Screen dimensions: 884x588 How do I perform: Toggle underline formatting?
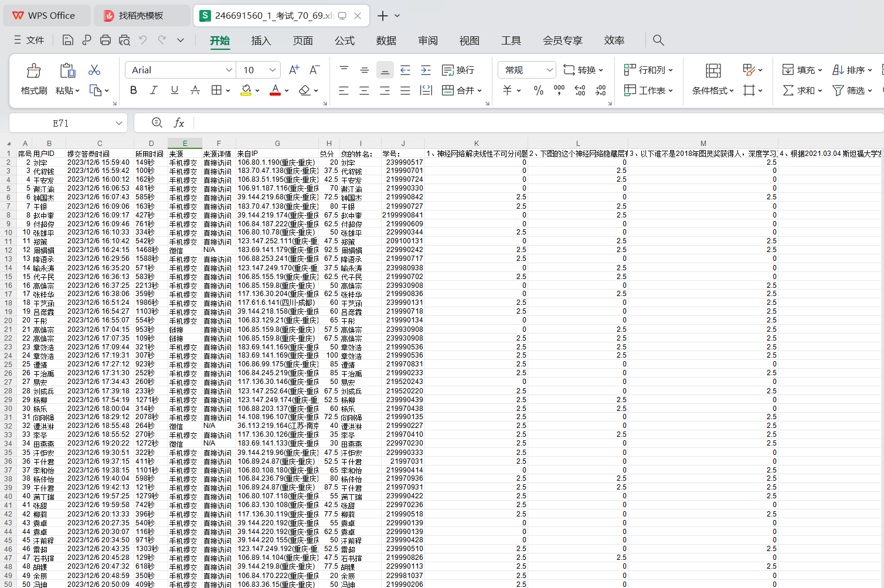coord(174,90)
